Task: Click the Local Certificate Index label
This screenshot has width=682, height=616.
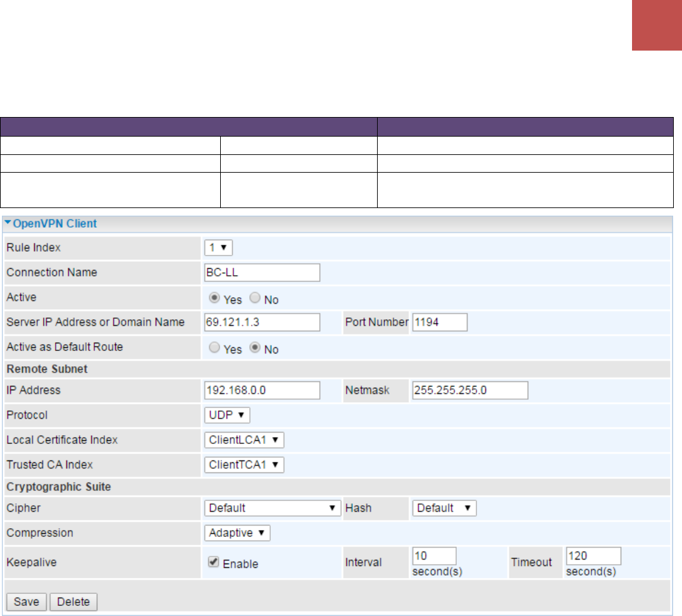Action: click(62, 440)
